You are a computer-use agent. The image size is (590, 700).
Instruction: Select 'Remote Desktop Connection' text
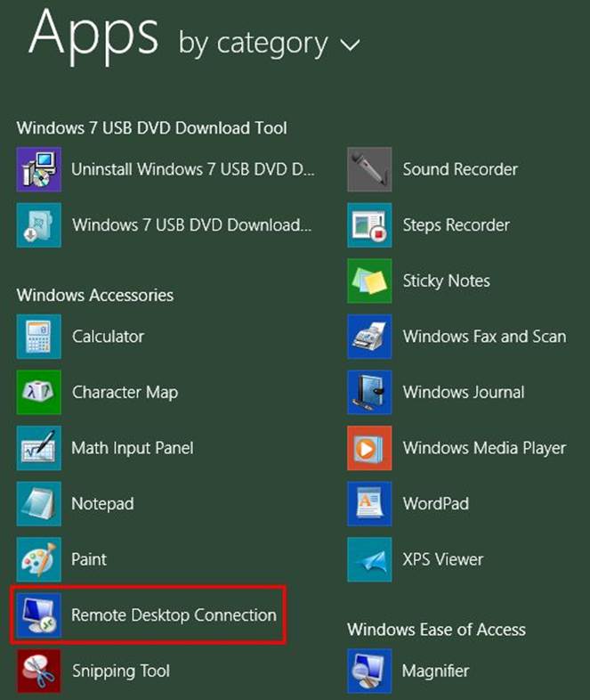tap(174, 615)
